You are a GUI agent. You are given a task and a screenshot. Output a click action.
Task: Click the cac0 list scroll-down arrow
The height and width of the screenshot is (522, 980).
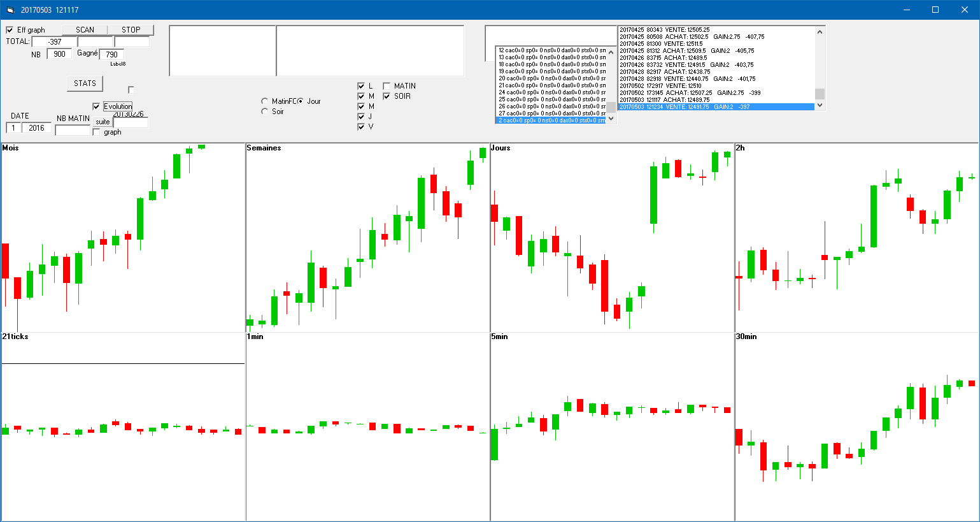(x=611, y=119)
